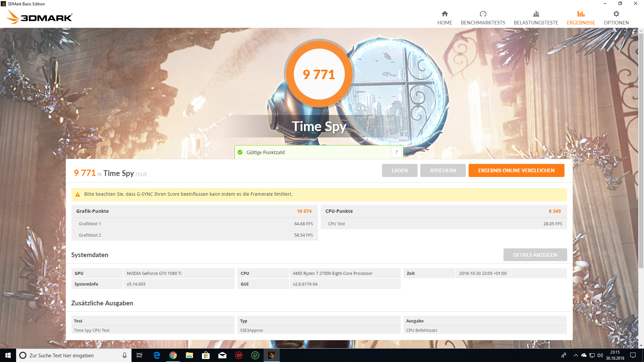Screen dimensions: 644x362
Task: Switch to Ergebnisse tab
Action: pos(581,22)
